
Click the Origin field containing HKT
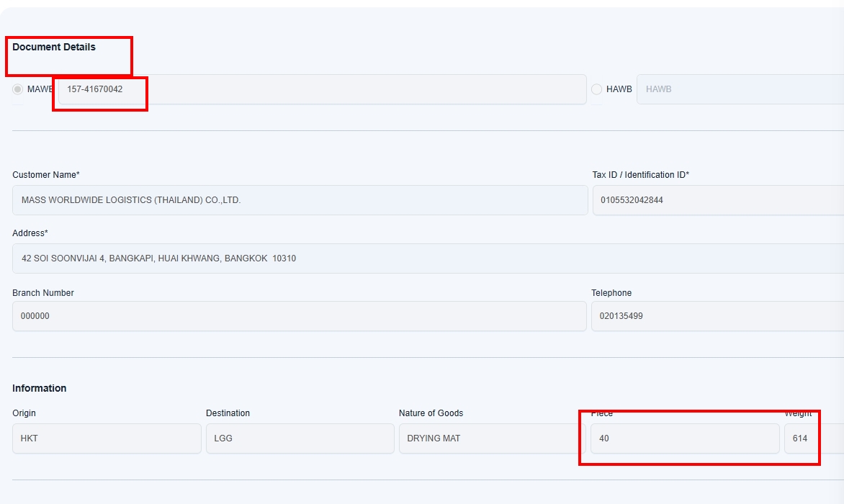(x=107, y=438)
